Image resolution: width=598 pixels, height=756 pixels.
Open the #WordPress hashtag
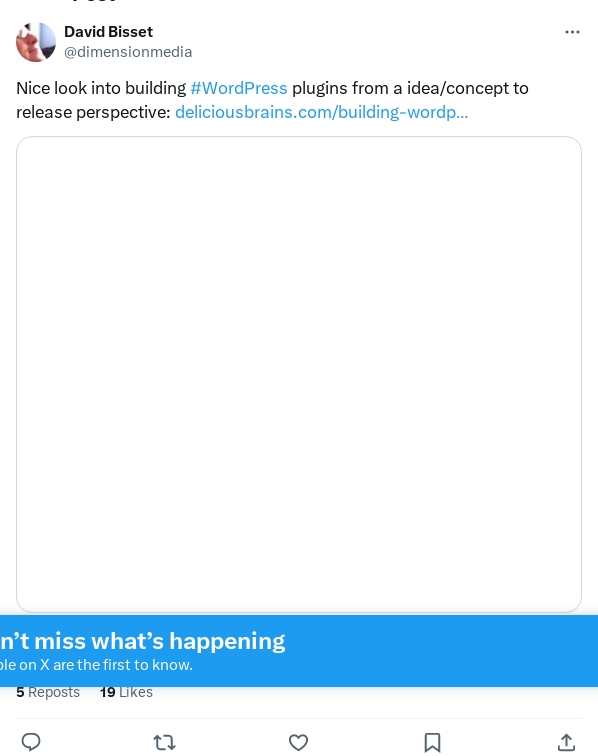coord(239,88)
